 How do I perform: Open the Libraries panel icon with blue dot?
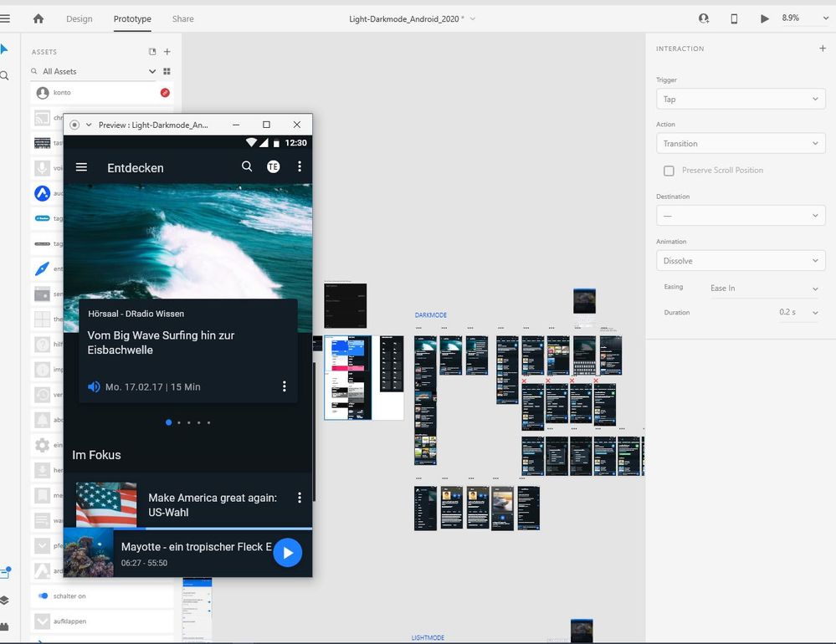click(x=5, y=573)
